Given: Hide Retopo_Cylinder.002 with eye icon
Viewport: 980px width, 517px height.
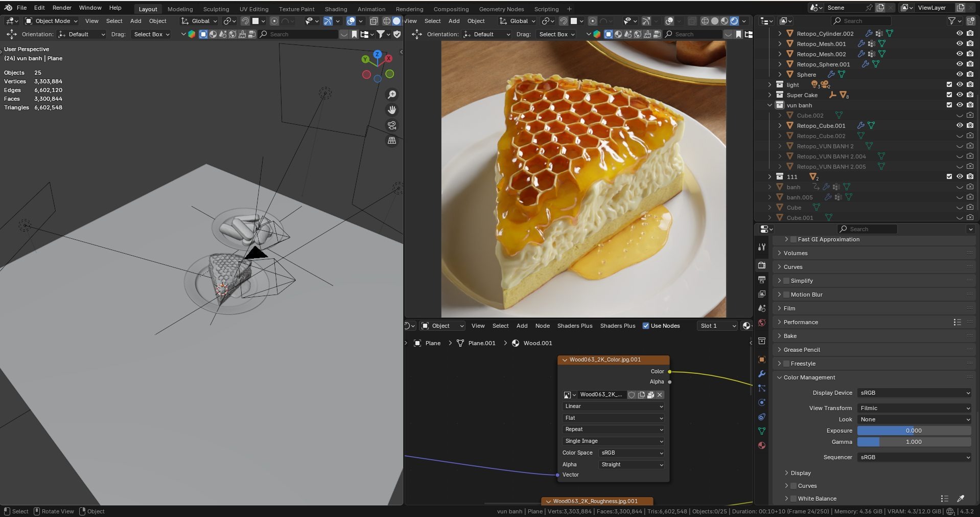Looking at the screenshot, I should (x=960, y=33).
